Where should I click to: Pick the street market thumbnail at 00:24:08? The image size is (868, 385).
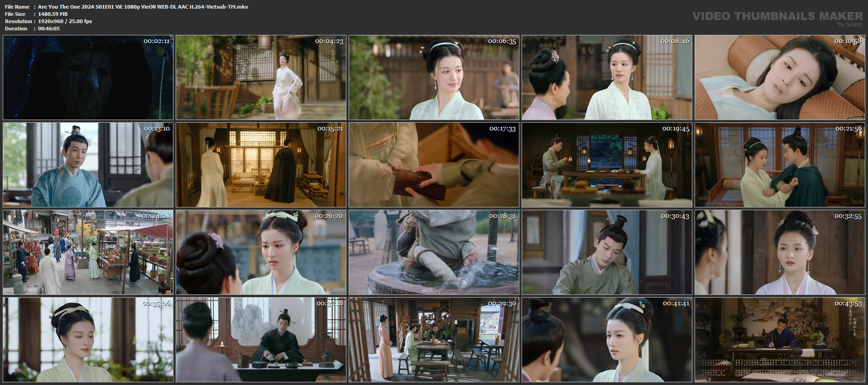88,252
